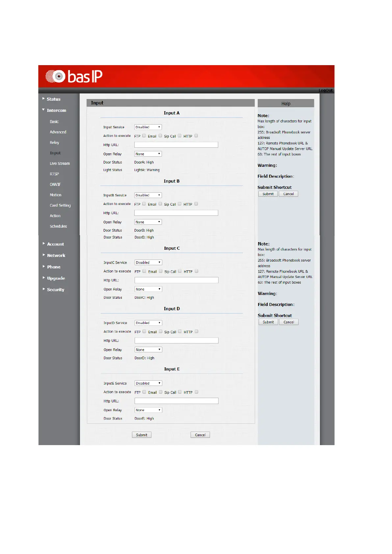392x554 pixels.
Task: Open InputD Service dropdown
Action: click(148, 323)
